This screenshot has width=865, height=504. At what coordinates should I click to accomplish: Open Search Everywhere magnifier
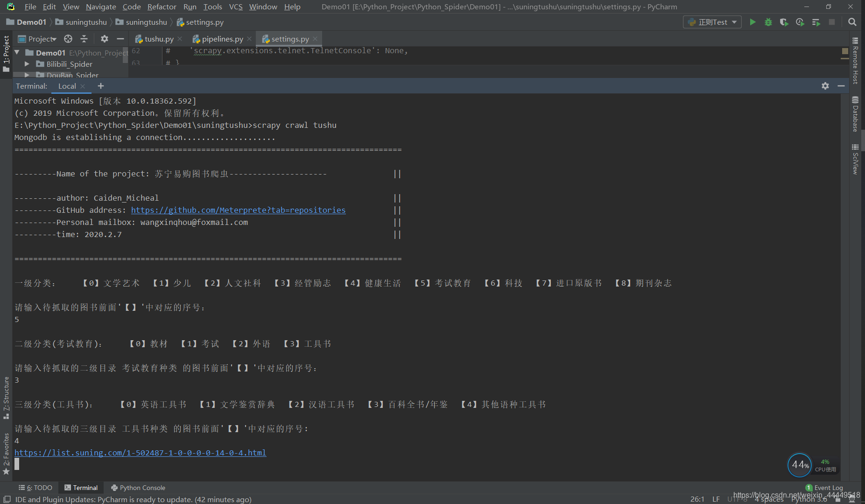pyautogui.click(x=852, y=22)
